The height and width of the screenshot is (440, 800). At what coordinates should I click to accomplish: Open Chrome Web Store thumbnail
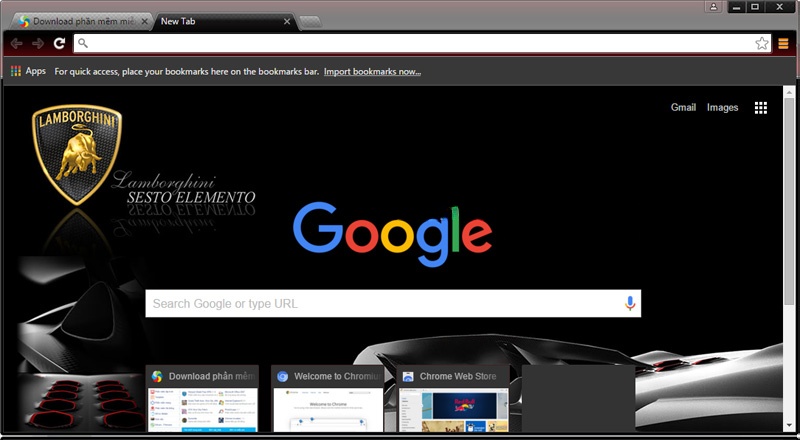click(453, 398)
